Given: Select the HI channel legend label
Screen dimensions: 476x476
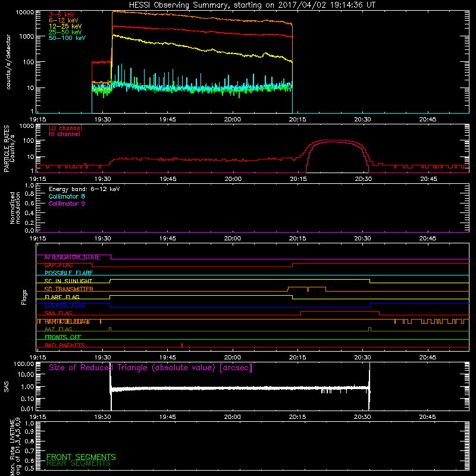Looking at the screenshot, I should (64, 134).
